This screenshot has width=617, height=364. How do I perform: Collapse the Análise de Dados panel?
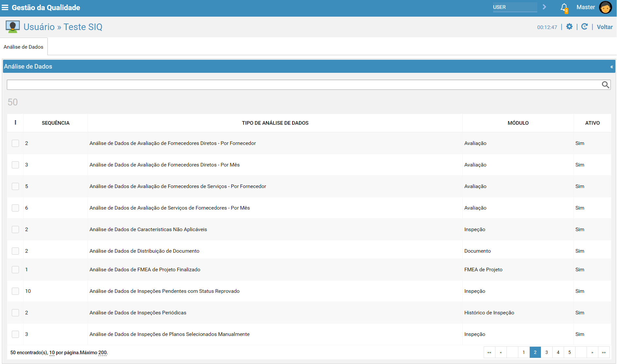[x=611, y=67]
